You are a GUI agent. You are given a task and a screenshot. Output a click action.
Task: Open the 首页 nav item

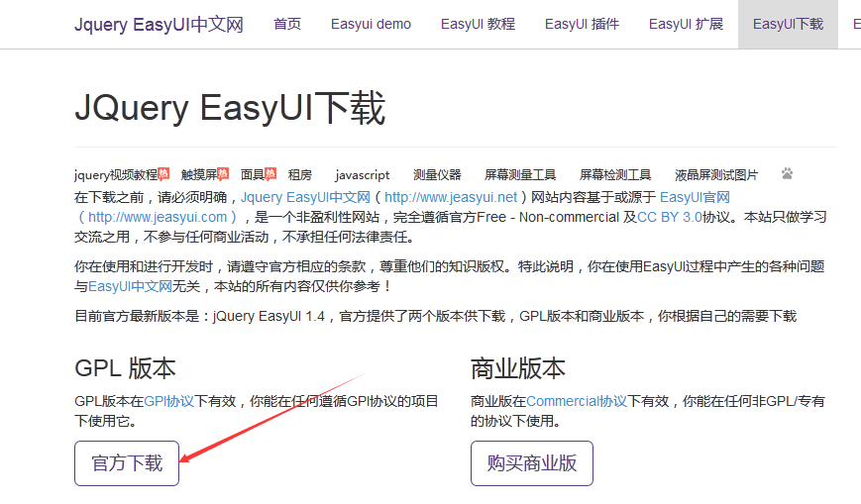click(287, 24)
